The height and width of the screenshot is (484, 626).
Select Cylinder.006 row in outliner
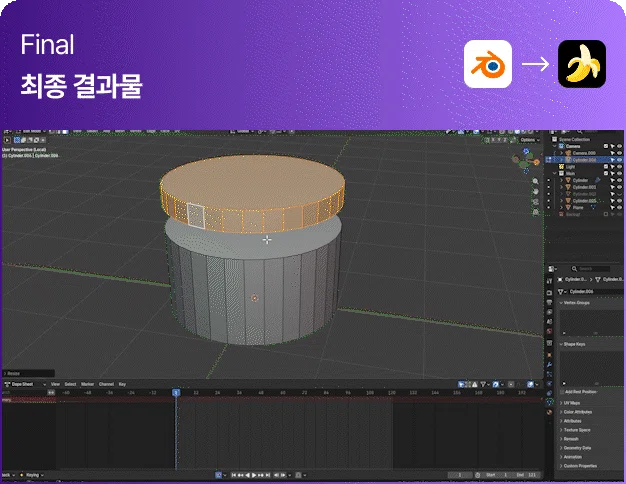(x=584, y=160)
